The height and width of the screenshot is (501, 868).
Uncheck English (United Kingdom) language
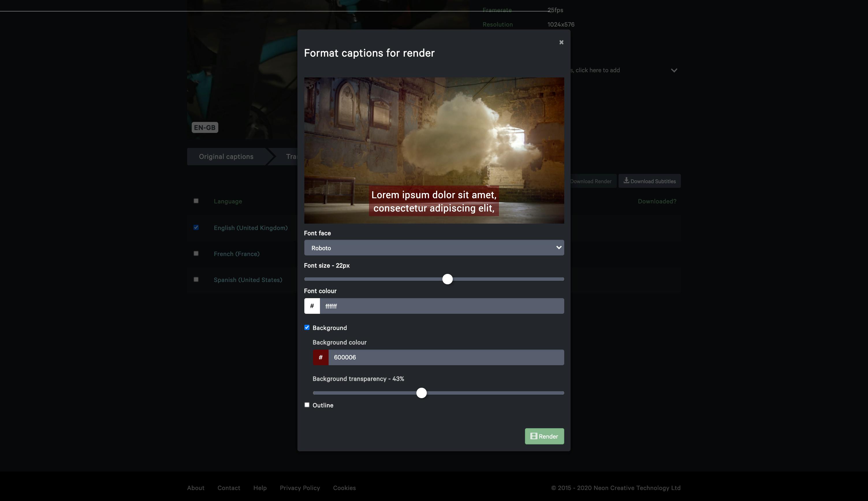tap(196, 227)
